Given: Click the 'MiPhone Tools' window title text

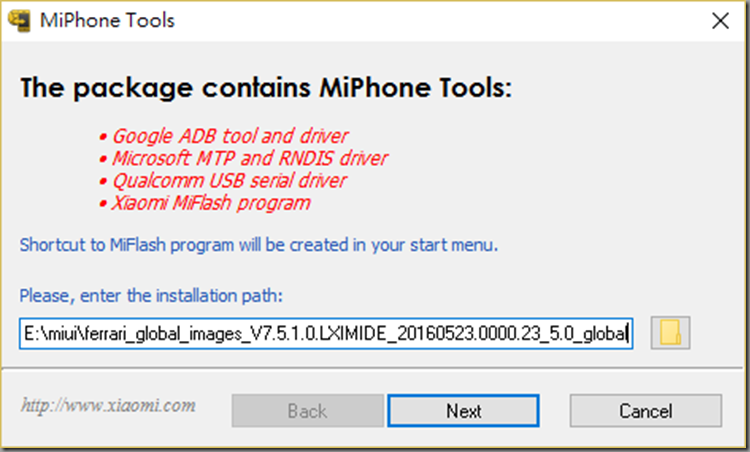Looking at the screenshot, I should tap(108, 21).
